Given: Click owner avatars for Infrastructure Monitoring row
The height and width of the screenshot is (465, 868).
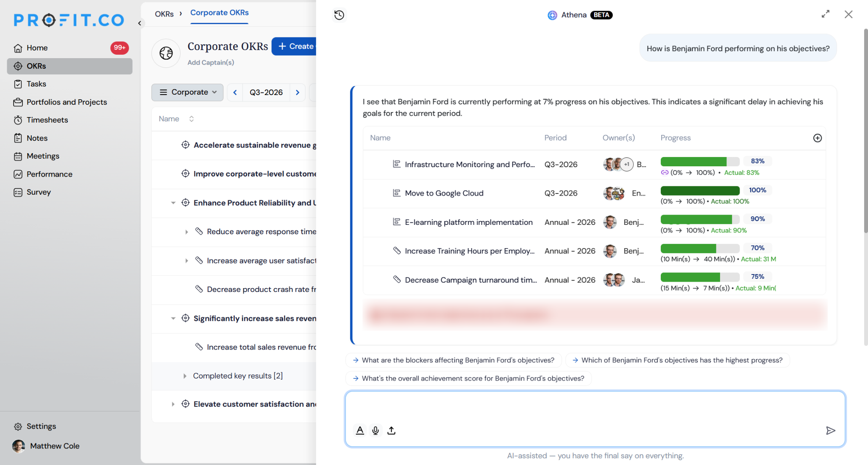Looking at the screenshot, I should [618, 164].
